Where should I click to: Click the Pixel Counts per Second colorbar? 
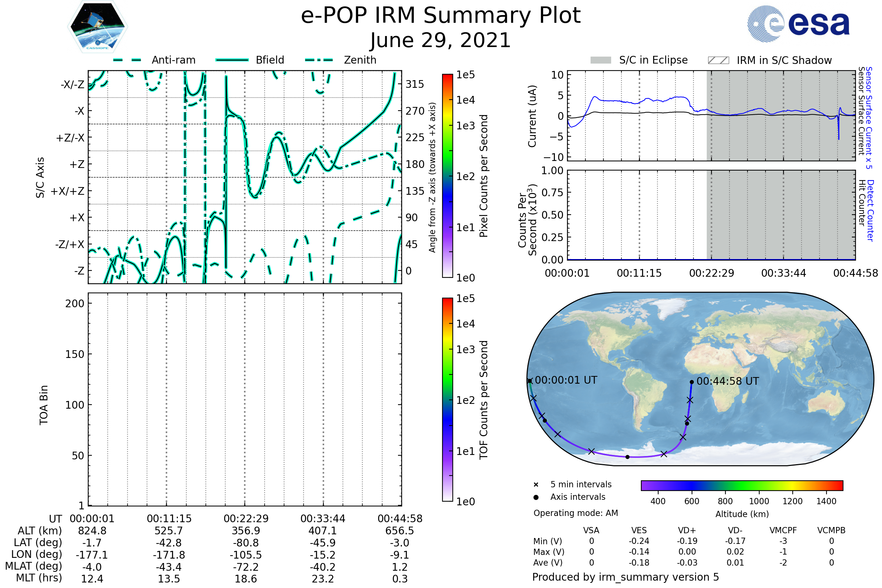[447, 176]
